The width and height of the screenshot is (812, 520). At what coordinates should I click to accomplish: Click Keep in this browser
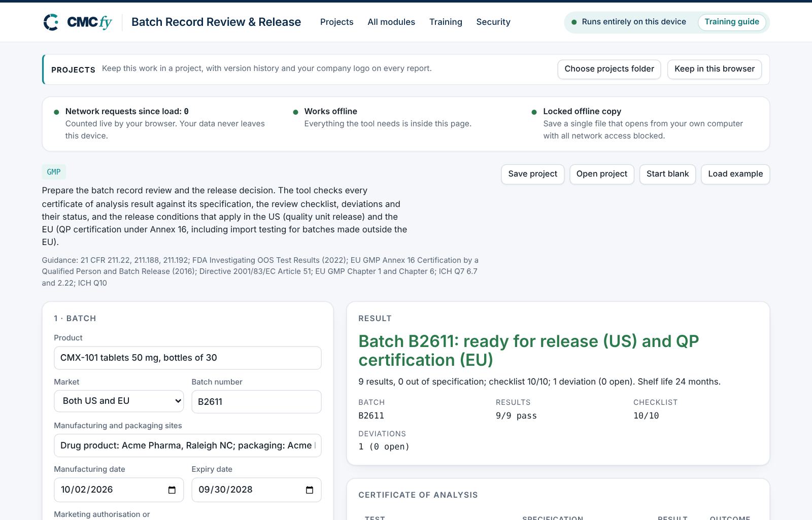click(x=715, y=69)
